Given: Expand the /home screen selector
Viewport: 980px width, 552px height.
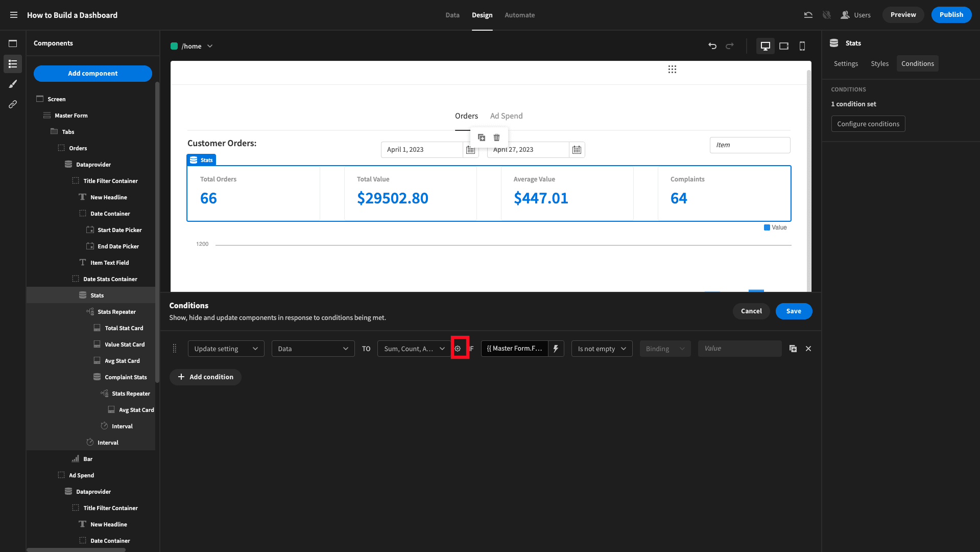Looking at the screenshot, I should point(192,46).
